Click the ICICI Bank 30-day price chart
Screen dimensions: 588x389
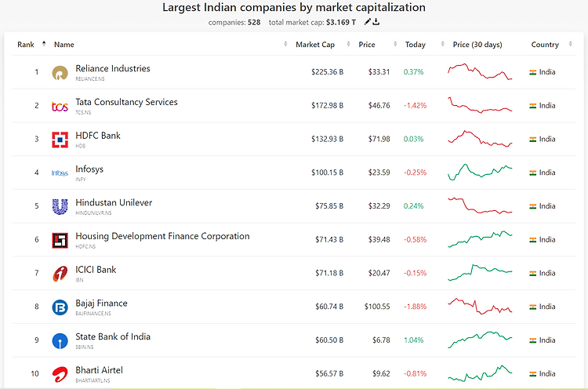click(480, 272)
